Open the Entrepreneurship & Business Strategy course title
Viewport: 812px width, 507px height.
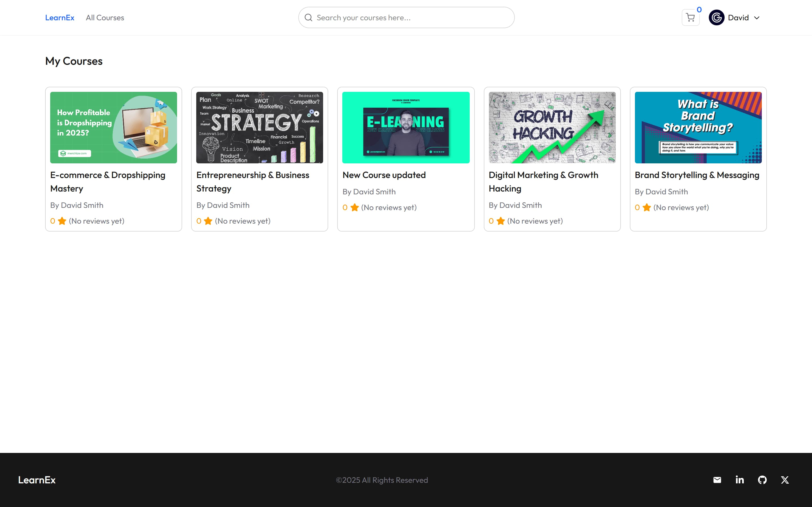click(x=253, y=181)
